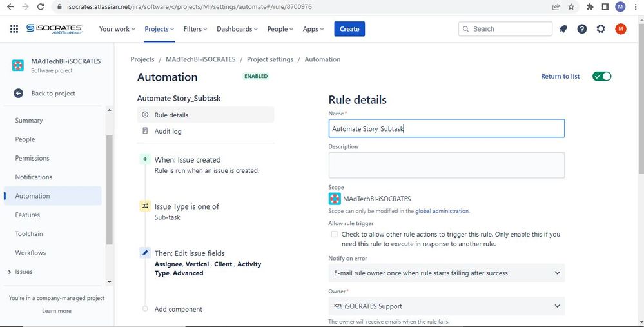Click the Learn more link
Viewport: 644px width, 327px height.
(57, 311)
